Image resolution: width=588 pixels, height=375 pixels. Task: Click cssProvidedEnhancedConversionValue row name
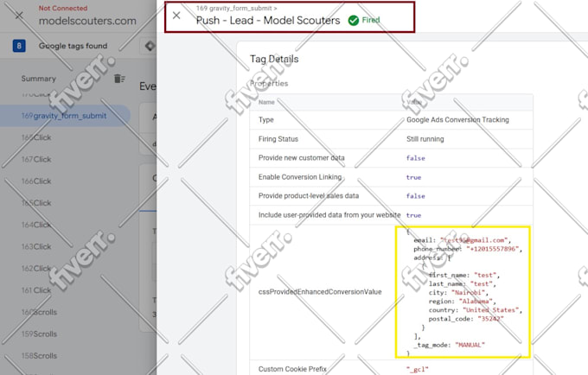pyautogui.click(x=320, y=292)
